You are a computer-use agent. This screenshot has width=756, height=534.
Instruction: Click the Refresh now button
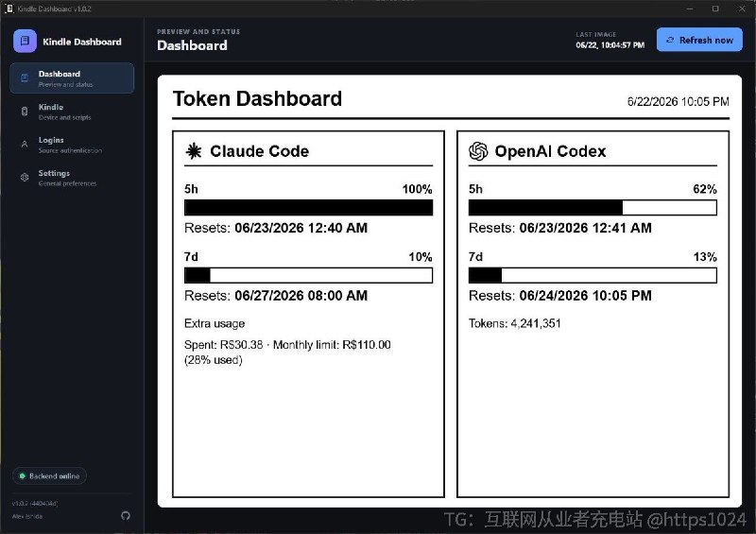[x=699, y=40]
